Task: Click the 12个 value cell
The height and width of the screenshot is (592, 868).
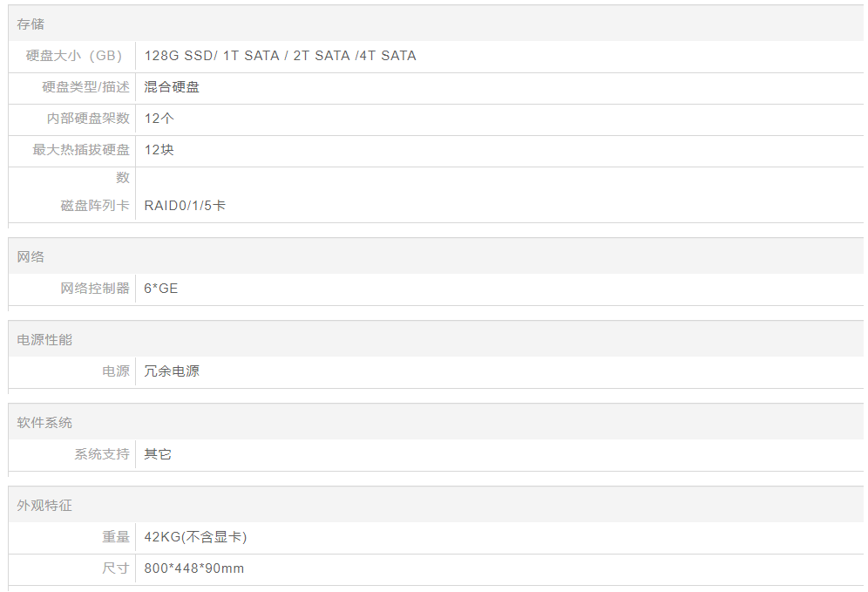Action: (159, 119)
